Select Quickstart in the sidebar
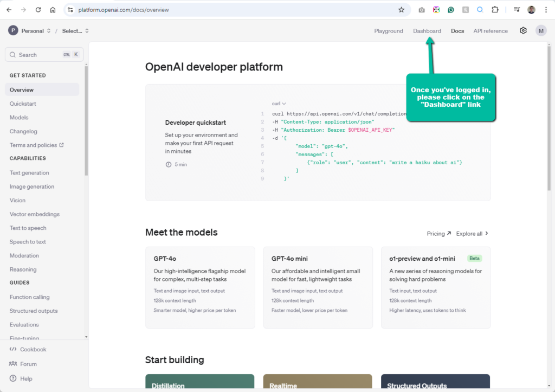Viewport: 555px width, 392px height. (x=23, y=104)
